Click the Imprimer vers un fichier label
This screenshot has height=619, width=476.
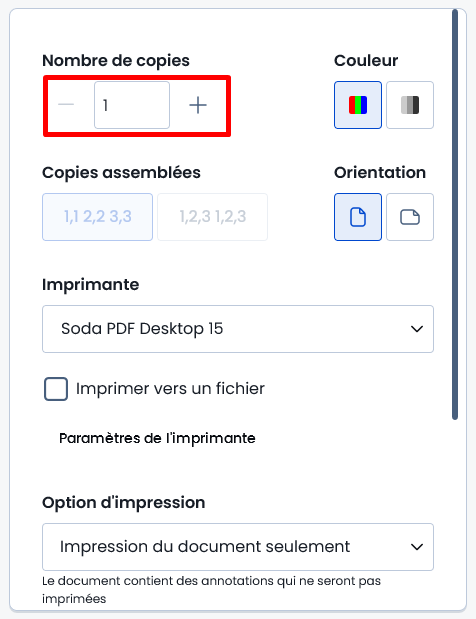pos(170,389)
